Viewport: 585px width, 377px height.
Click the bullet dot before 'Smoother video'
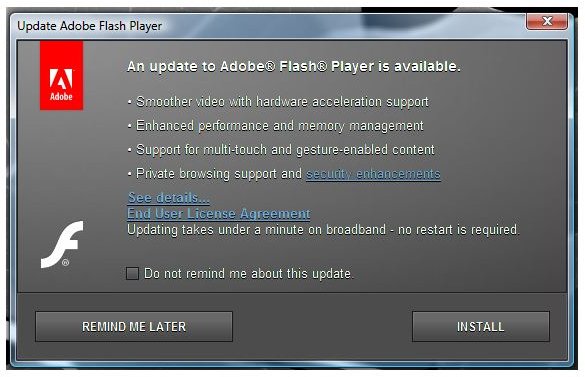pyautogui.click(x=129, y=102)
